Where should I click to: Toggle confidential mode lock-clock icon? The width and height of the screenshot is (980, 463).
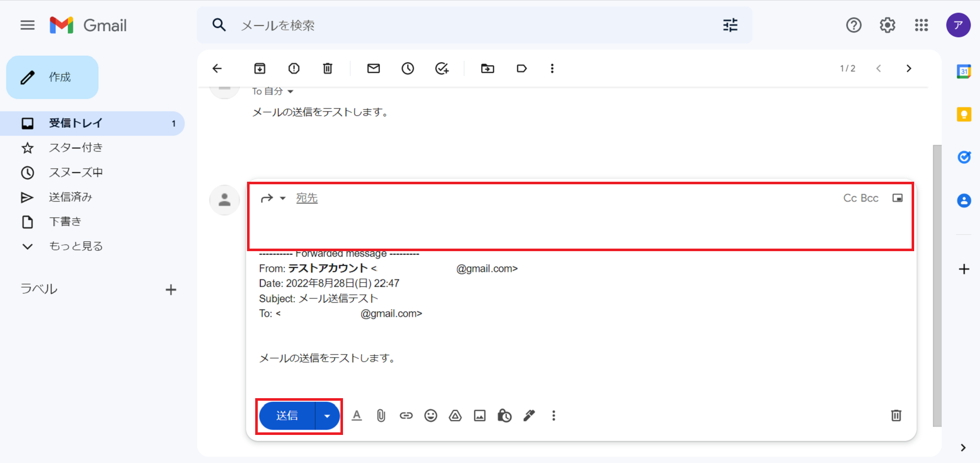[504, 416]
